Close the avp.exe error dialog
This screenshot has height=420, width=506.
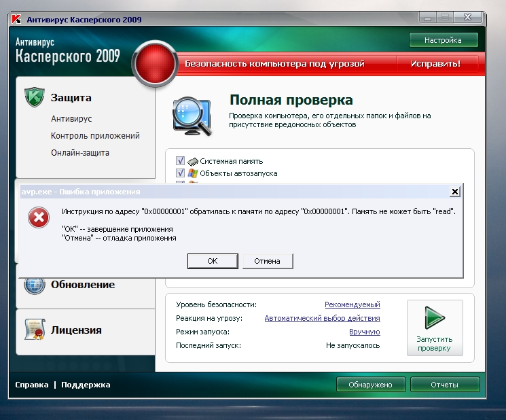coord(454,192)
